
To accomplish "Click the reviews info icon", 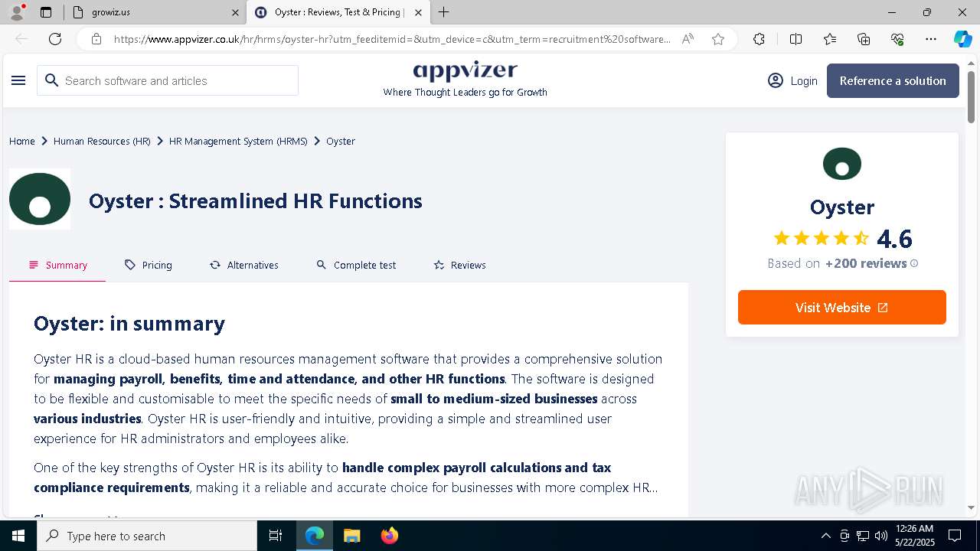I will coord(914,263).
